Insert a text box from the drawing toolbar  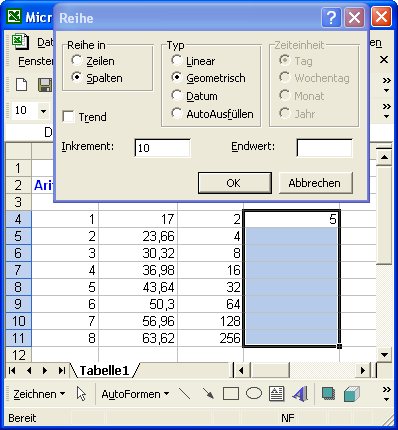(276, 394)
